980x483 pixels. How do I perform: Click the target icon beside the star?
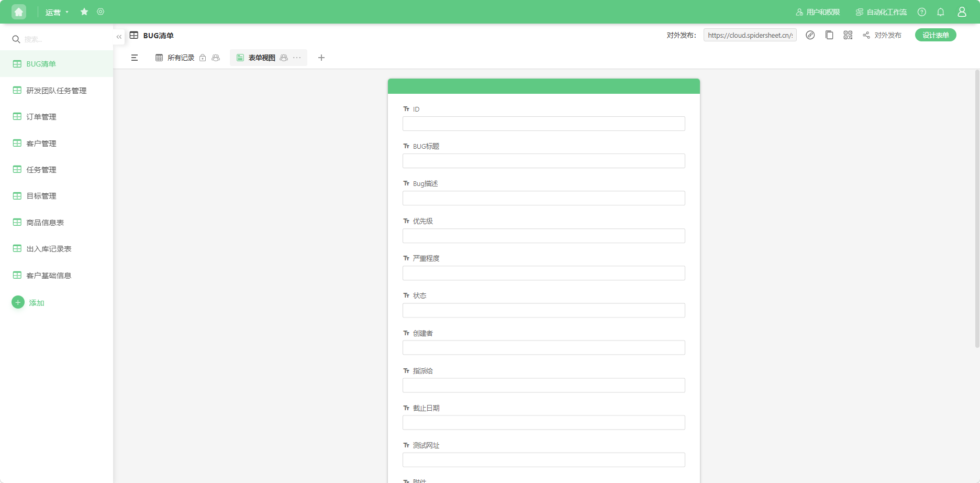click(101, 12)
